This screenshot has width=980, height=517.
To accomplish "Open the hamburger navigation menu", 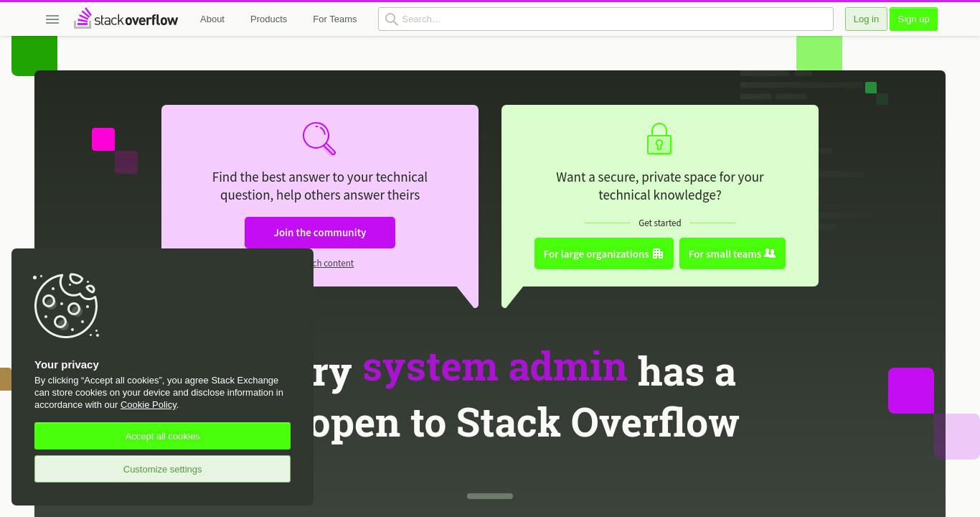I will click(x=52, y=19).
